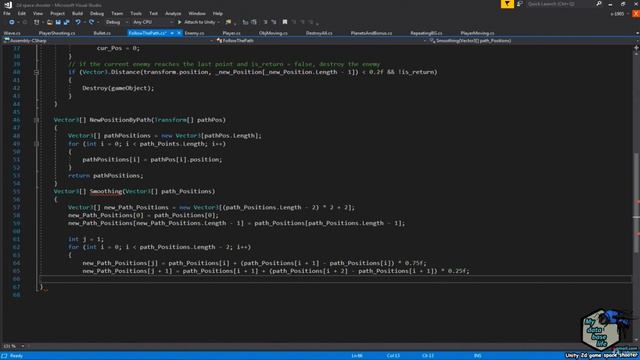
Task: Open the tab overflow dropdown at the tab row end
Action: pos(637,33)
